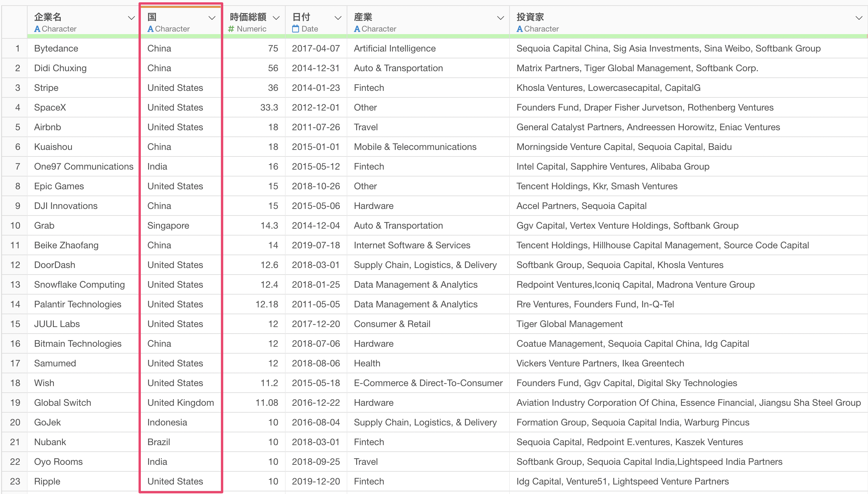Viewport: 868px width, 494px height.
Task: Select the JUUL Labs cell
Action: [x=83, y=324]
